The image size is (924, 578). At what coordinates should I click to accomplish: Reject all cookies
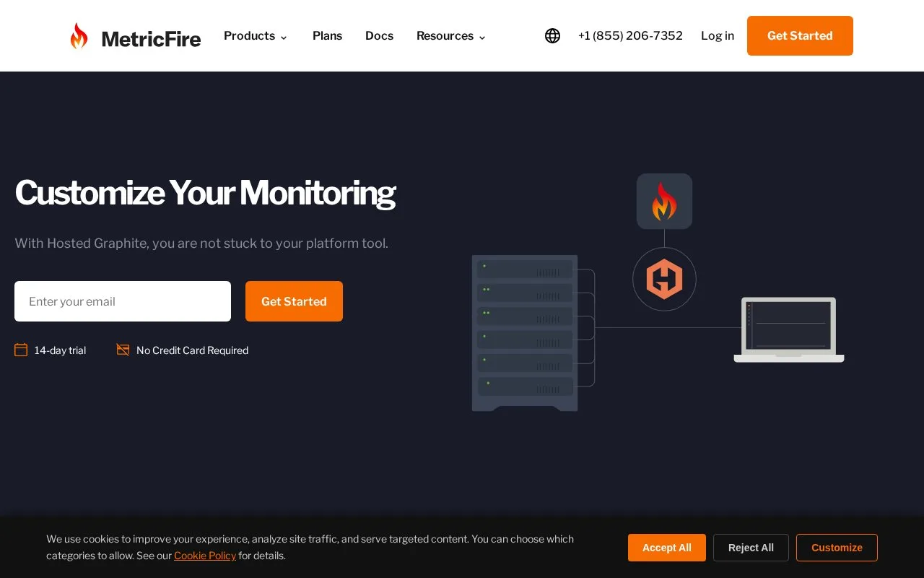pyautogui.click(x=751, y=548)
